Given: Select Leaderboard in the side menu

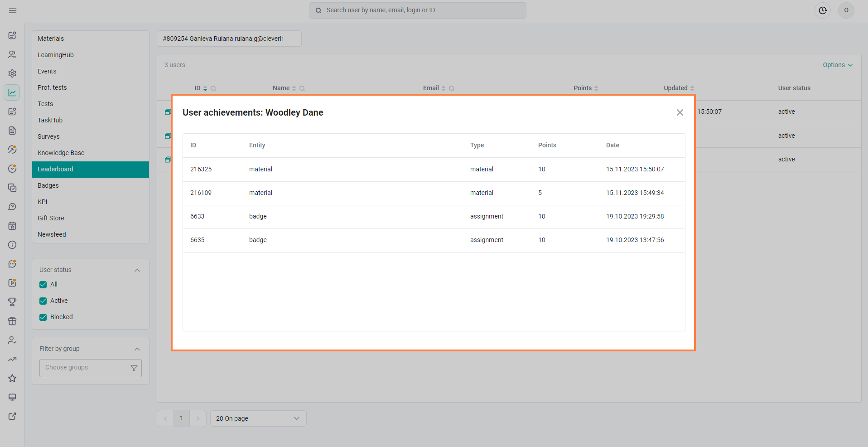Looking at the screenshot, I should click(x=91, y=169).
